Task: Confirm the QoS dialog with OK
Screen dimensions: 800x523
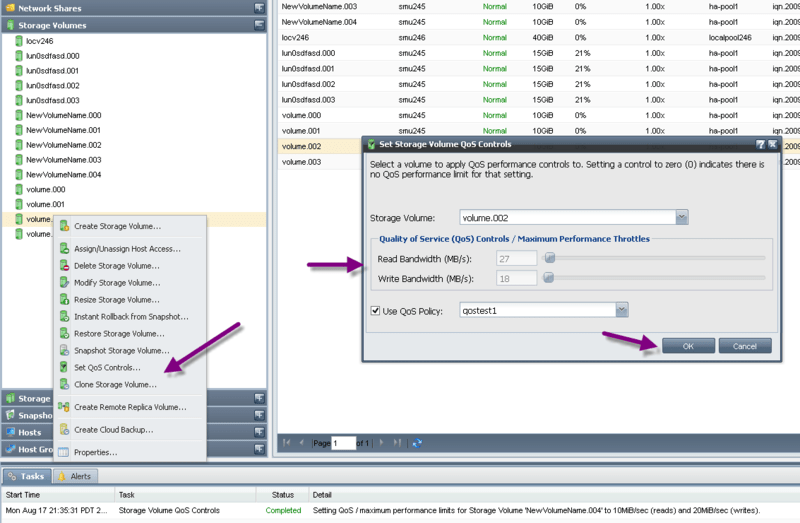Action: (x=687, y=346)
